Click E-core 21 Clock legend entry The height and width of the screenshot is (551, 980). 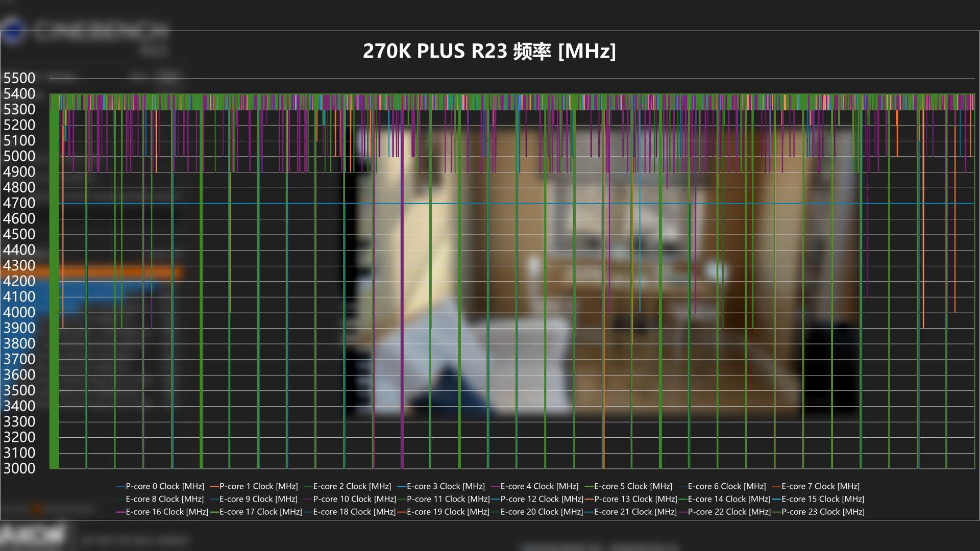(635, 512)
